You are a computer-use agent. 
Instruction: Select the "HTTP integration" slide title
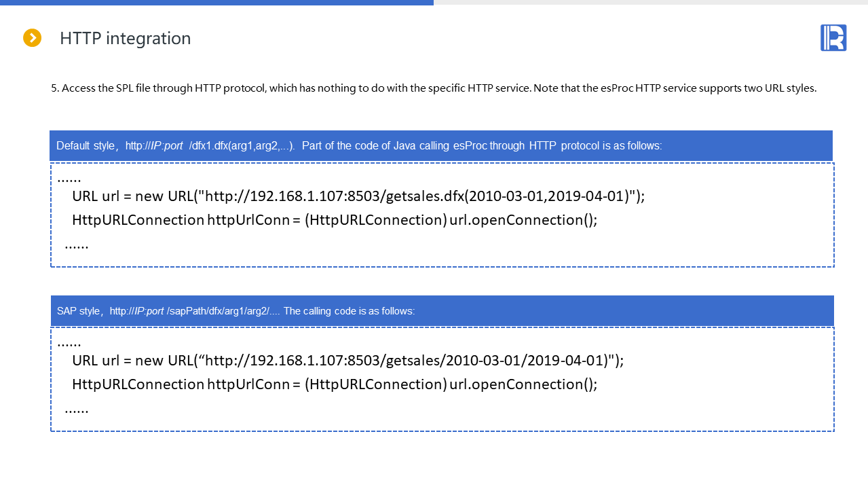(125, 39)
